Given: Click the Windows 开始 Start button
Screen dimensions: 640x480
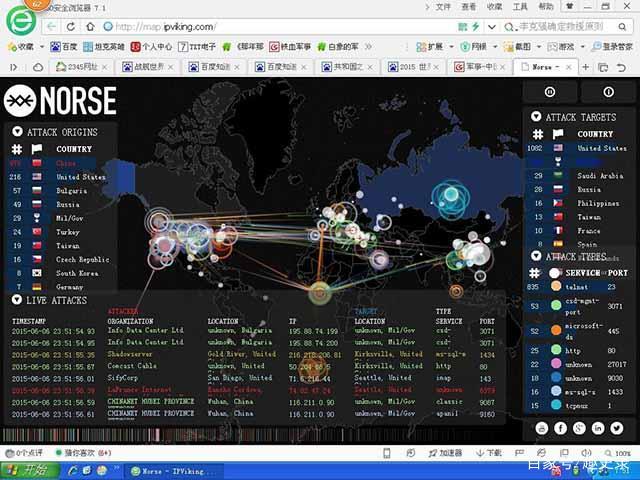Looking at the screenshot, I should (x=30, y=471).
